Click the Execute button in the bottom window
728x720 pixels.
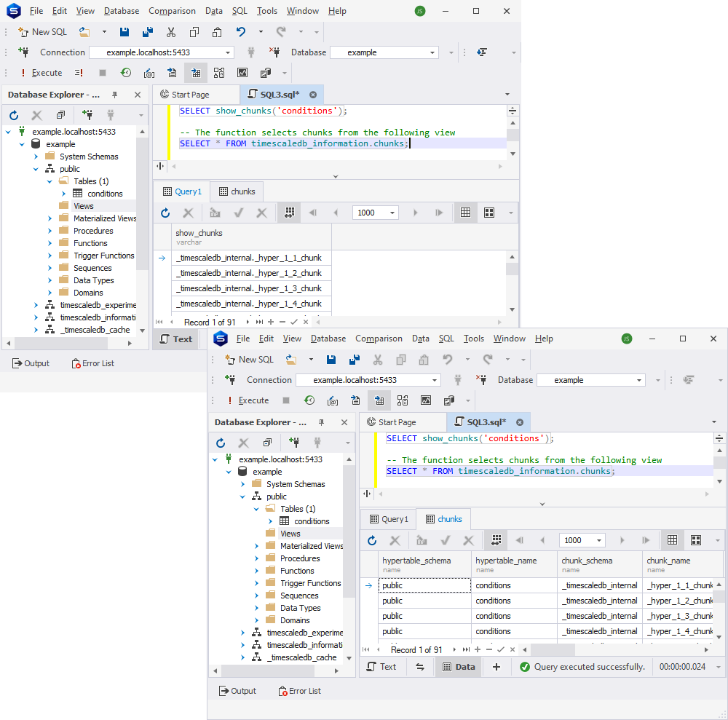248,400
